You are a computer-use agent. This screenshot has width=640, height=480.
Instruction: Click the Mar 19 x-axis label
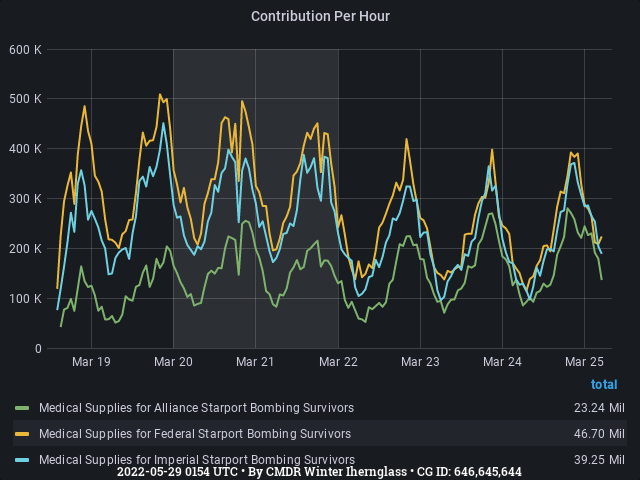tap(91, 362)
